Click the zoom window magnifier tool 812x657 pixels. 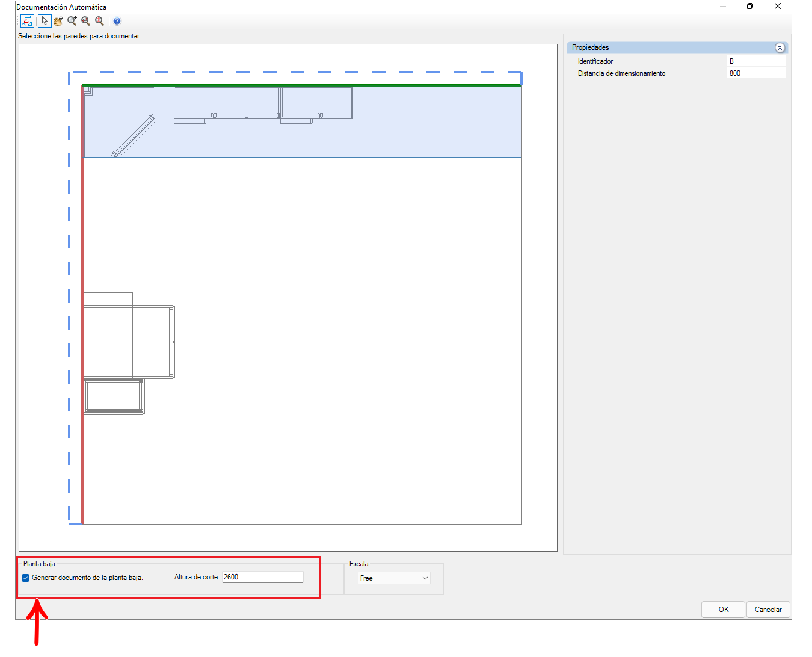86,21
